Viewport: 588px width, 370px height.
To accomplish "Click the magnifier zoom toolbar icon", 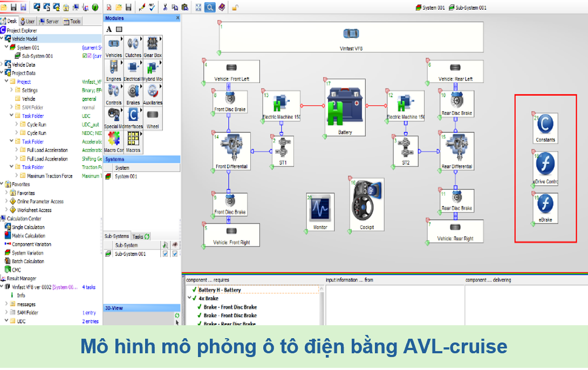I will click(209, 7).
